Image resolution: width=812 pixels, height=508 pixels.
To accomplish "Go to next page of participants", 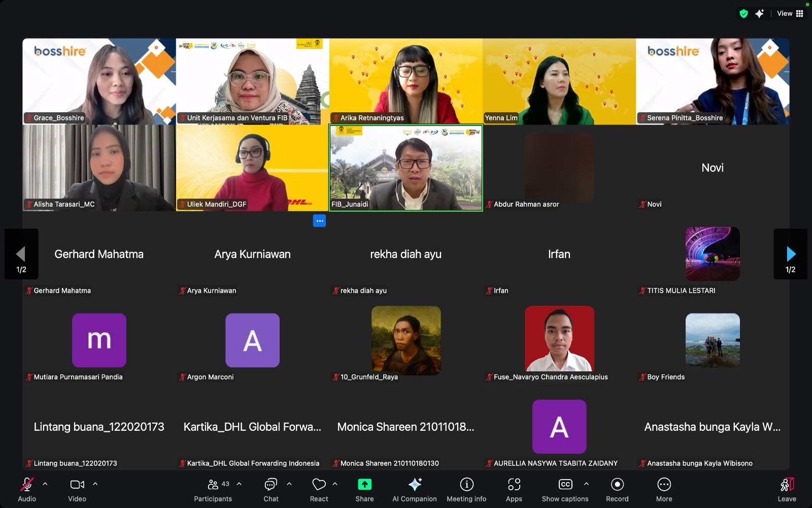I will point(790,254).
